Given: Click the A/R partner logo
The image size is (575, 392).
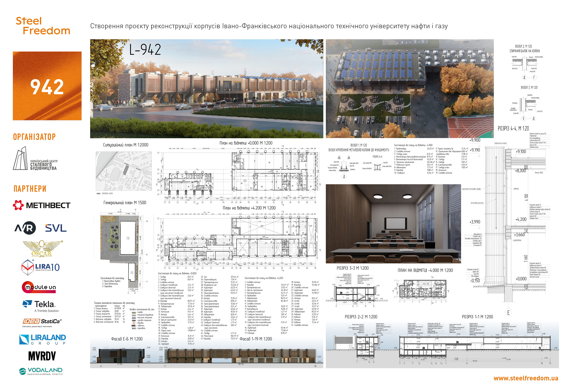Looking at the screenshot, I should point(25,228).
